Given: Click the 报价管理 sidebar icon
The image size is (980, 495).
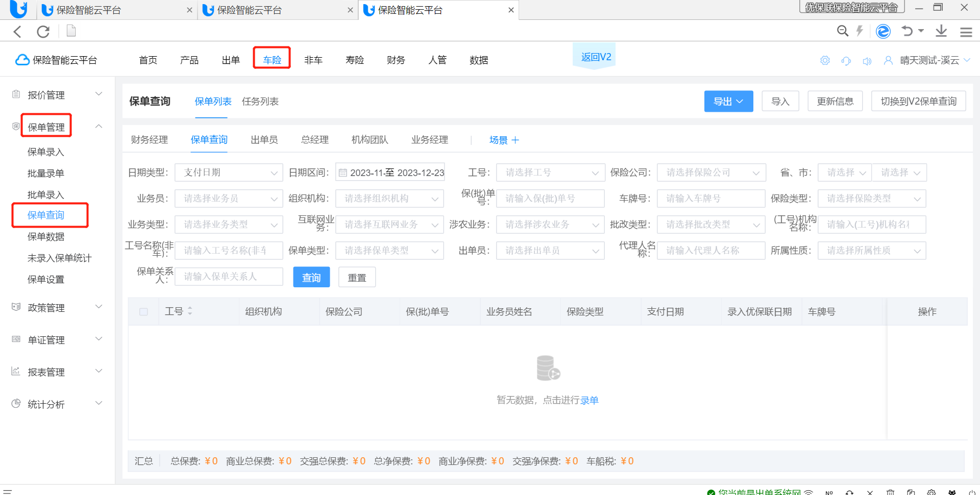Looking at the screenshot, I should 16,94.
